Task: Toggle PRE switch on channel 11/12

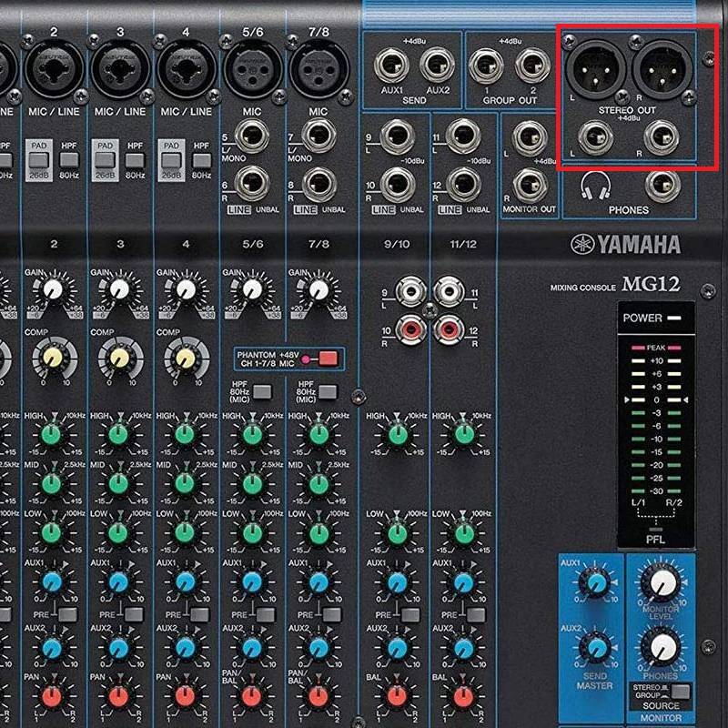Action: tap(476, 614)
